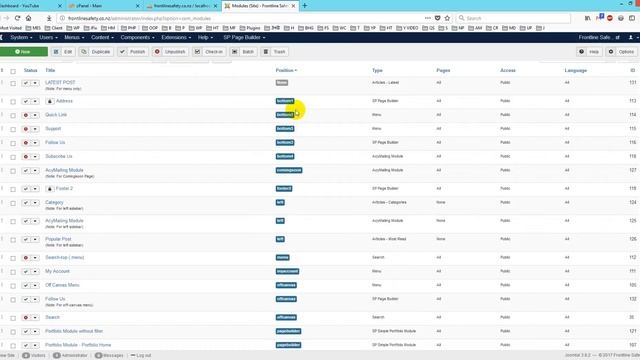
Task: Switch to the Dashboard - YouTube tab
Action: click(31, 6)
